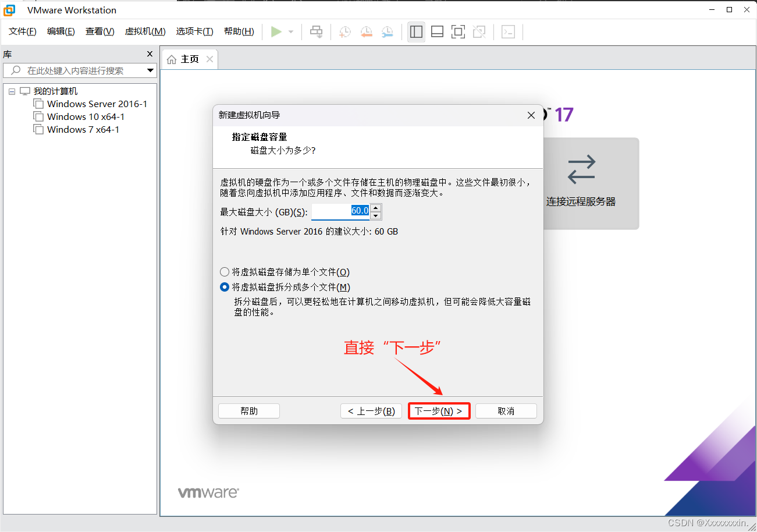Click the send Ctrl+Alt+Del toolbar icon

(x=317, y=32)
